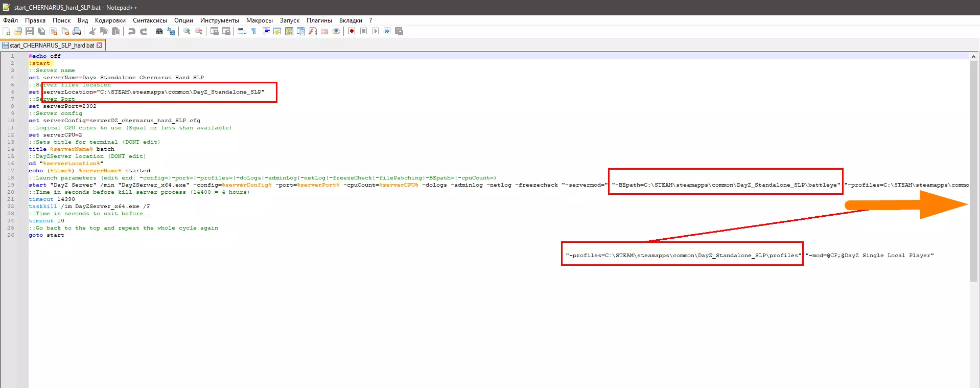The image size is (980, 388).
Task: Click 'serverConfig=serverDZ_chernarus_hard_SLP.cfg' text
Action: (122, 121)
